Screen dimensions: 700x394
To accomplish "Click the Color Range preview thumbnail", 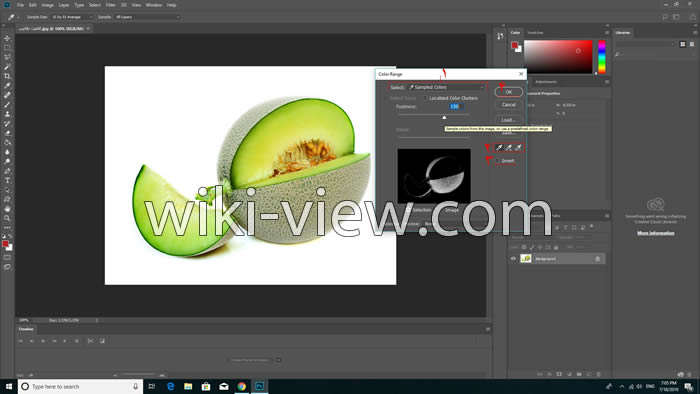I will tap(434, 176).
